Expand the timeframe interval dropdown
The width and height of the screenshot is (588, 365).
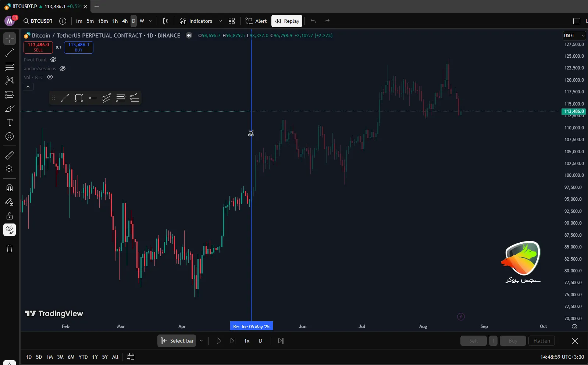pyautogui.click(x=151, y=21)
